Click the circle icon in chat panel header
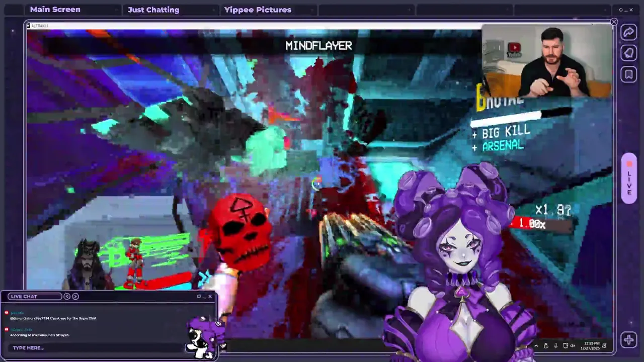Viewport: 644px width, 362px height. coord(199,296)
